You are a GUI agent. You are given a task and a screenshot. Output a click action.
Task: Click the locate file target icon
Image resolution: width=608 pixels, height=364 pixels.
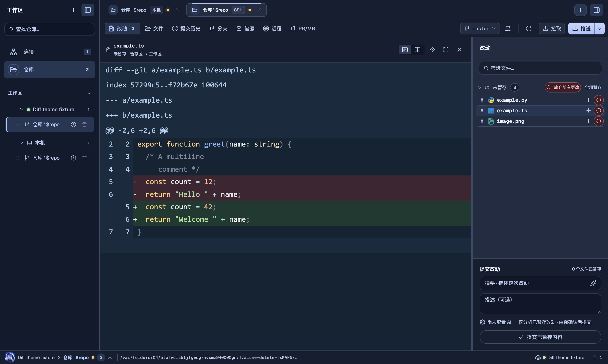pos(432,50)
